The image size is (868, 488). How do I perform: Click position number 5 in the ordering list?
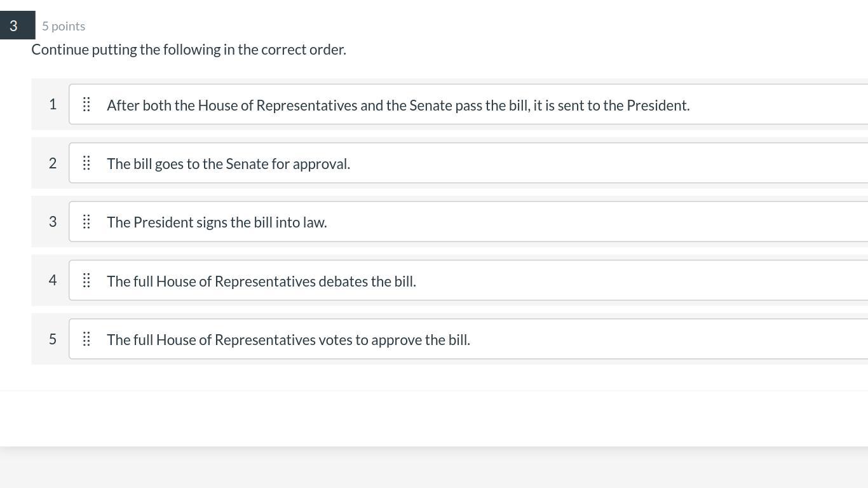(x=53, y=339)
